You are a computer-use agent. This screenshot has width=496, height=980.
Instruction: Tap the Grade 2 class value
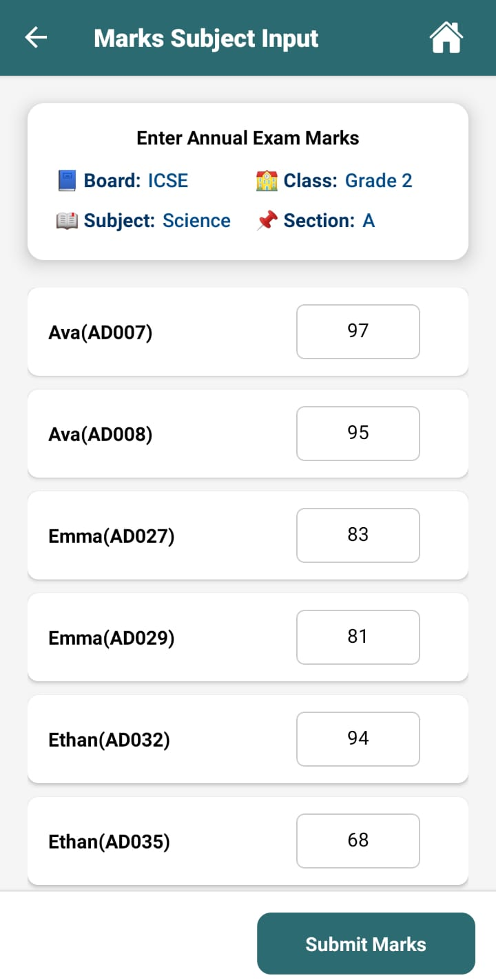tap(379, 181)
